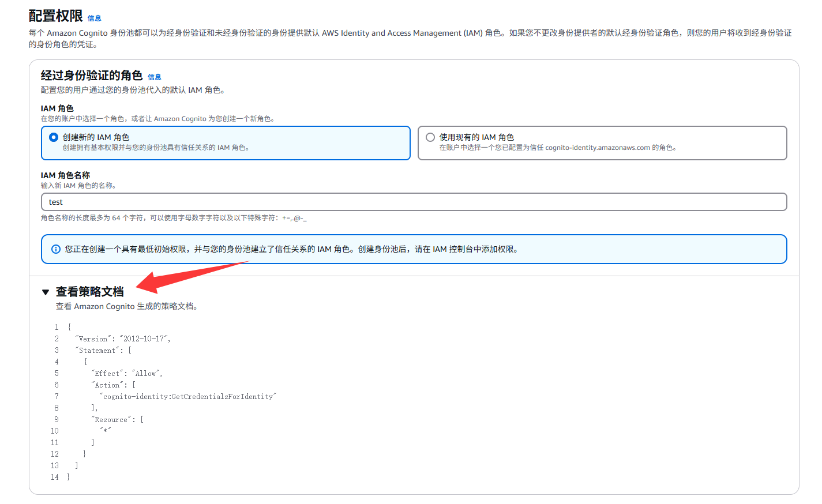Click the "Action" line in the policy JSON
The height and width of the screenshot is (504, 822).
click(113, 385)
